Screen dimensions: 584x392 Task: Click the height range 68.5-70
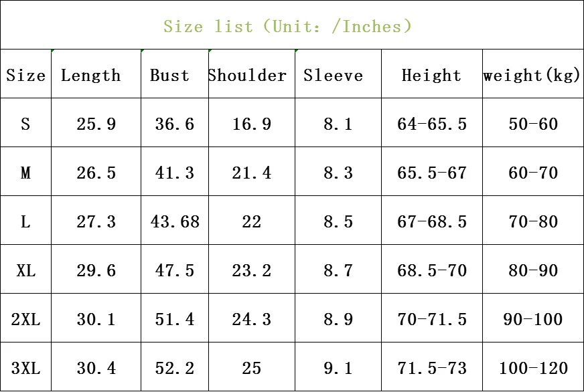pyautogui.click(x=432, y=270)
